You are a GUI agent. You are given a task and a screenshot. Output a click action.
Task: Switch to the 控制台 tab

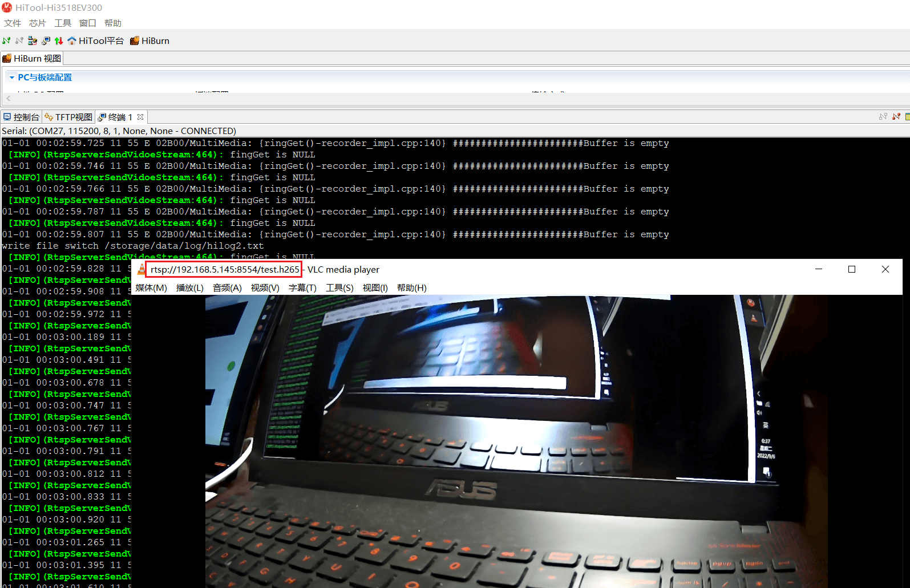click(x=22, y=117)
